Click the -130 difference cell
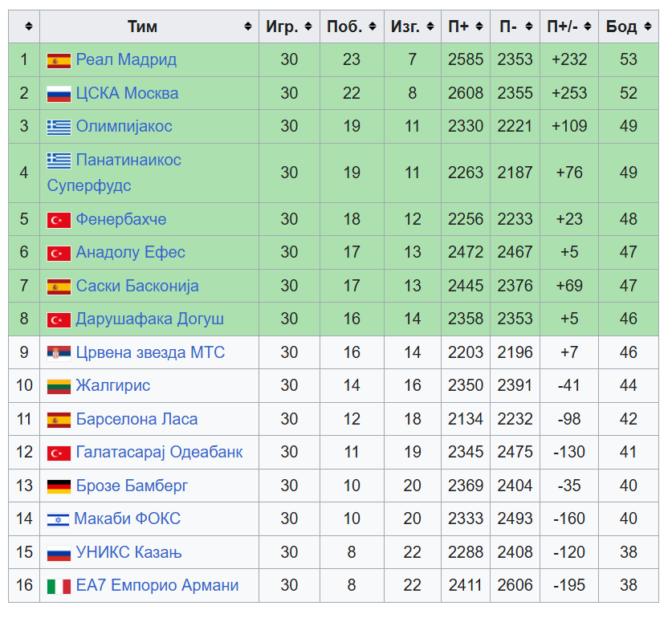 point(569,452)
